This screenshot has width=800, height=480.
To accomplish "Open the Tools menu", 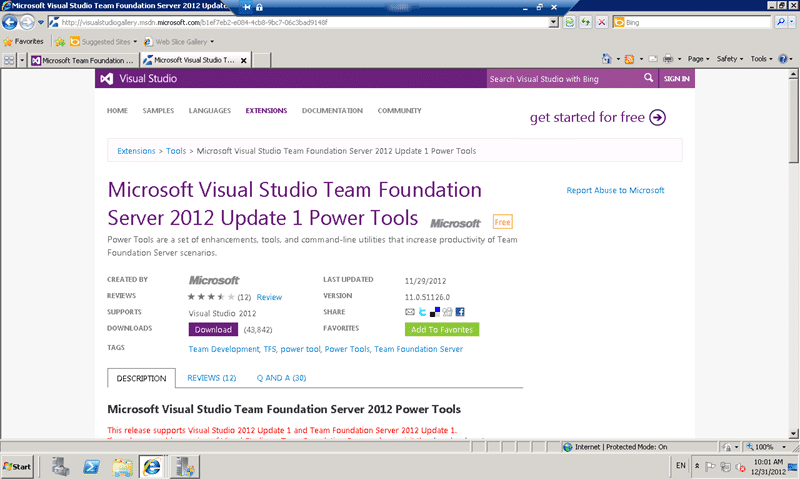I will (761, 59).
